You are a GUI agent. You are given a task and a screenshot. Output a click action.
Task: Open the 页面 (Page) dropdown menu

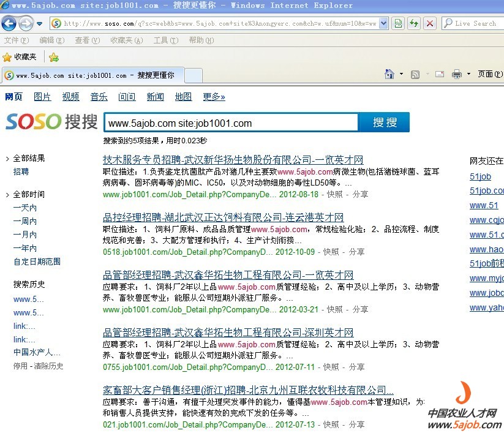(489, 74)
